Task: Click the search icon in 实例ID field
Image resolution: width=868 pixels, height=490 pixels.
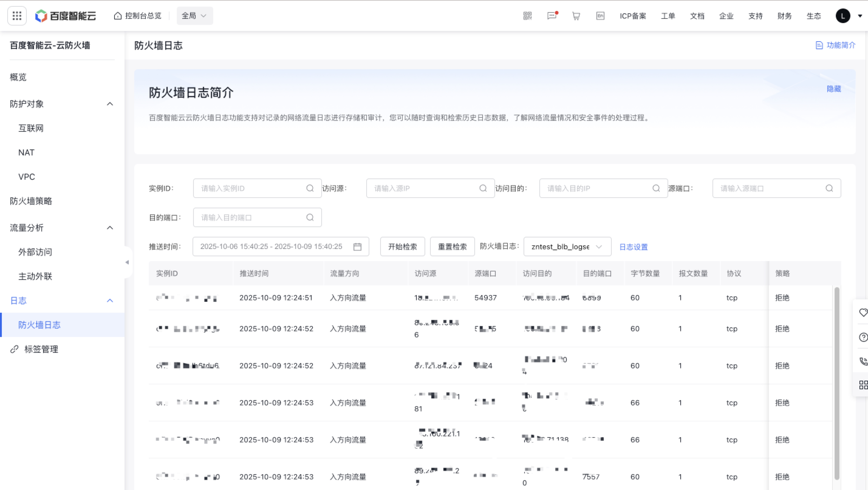Action: [310, 188]
